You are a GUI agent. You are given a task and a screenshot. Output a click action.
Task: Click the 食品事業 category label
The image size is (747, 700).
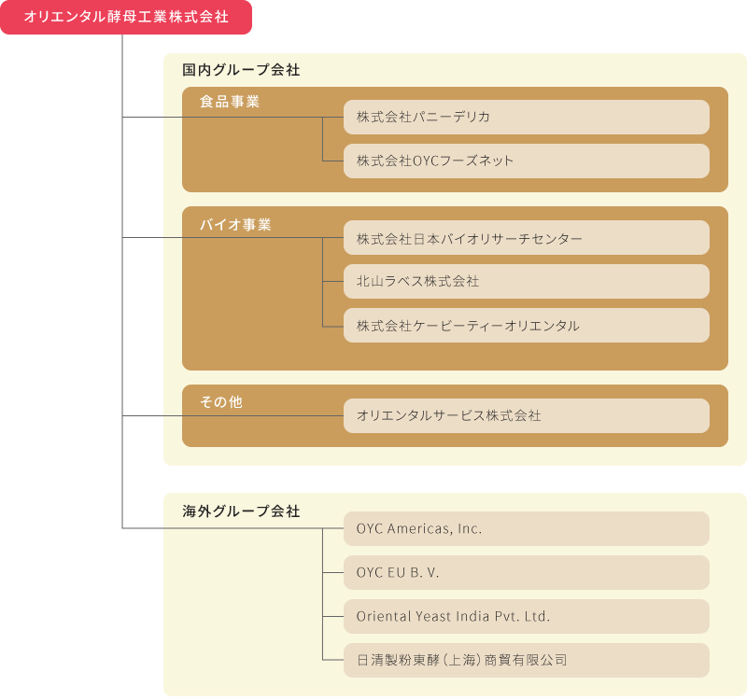coord(229,101)
